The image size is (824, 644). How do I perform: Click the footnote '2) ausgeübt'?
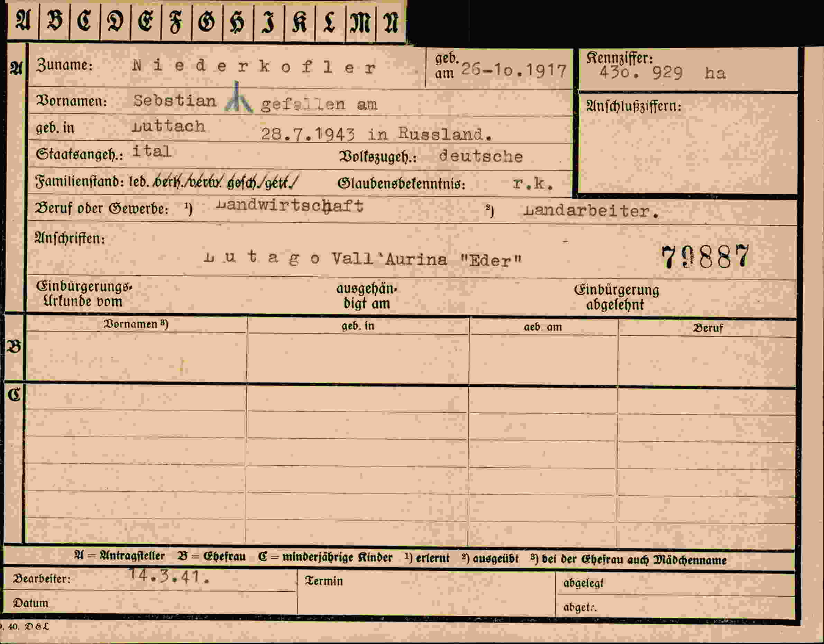[x=490, y=559]
